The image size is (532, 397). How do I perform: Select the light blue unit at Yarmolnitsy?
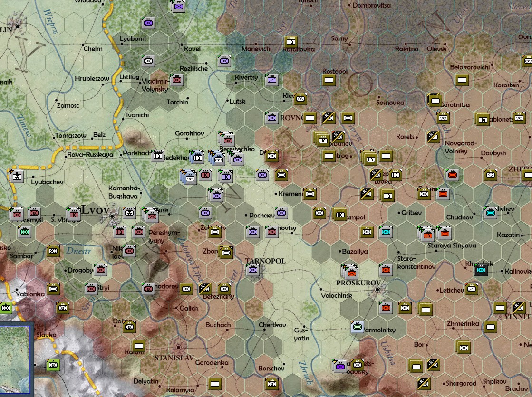point(357,327)
